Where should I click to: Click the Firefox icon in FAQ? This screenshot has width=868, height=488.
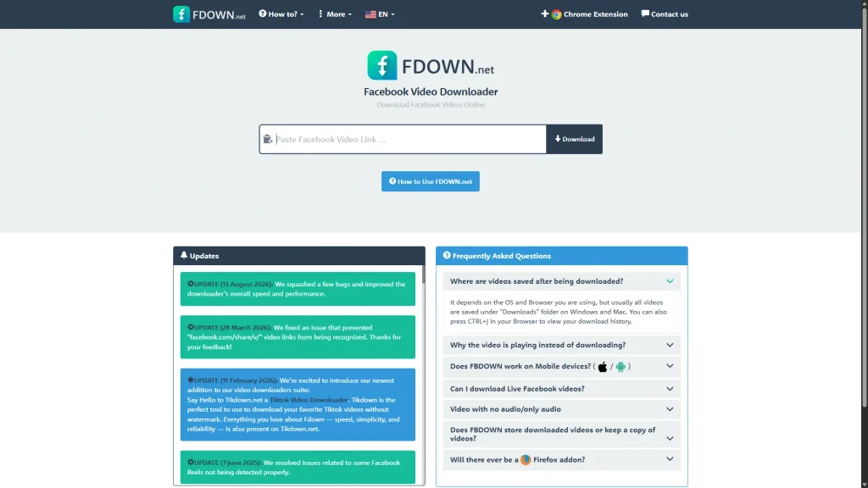coord(526,459)
